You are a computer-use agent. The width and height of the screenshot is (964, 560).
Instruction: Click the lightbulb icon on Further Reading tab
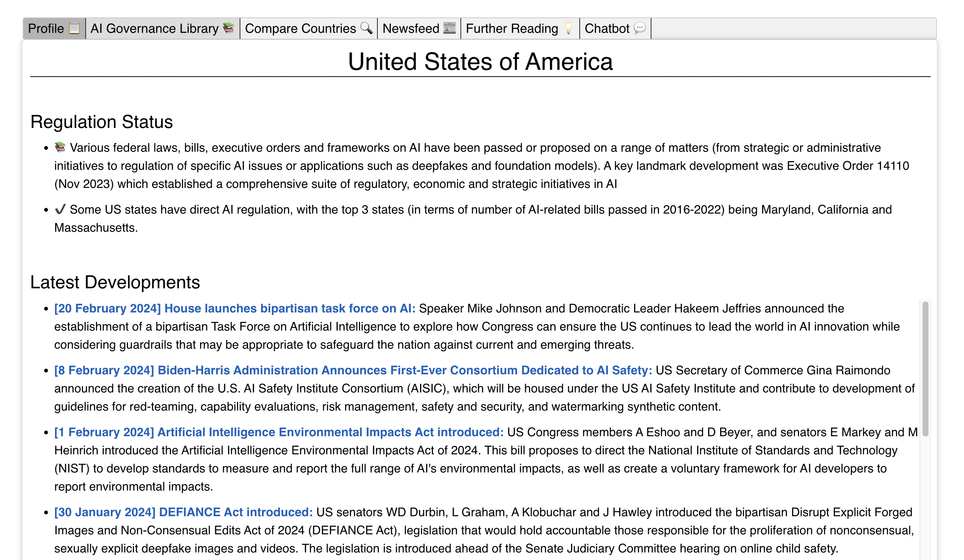567,28
